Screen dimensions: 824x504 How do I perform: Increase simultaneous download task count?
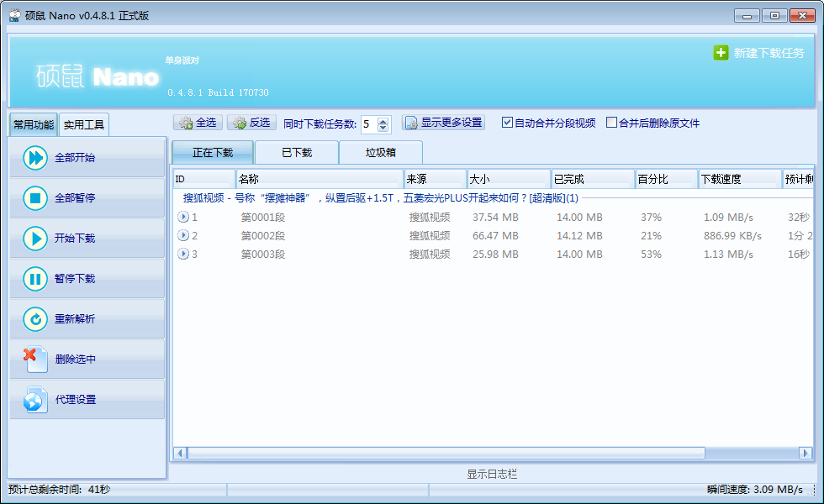pos(383,121)
